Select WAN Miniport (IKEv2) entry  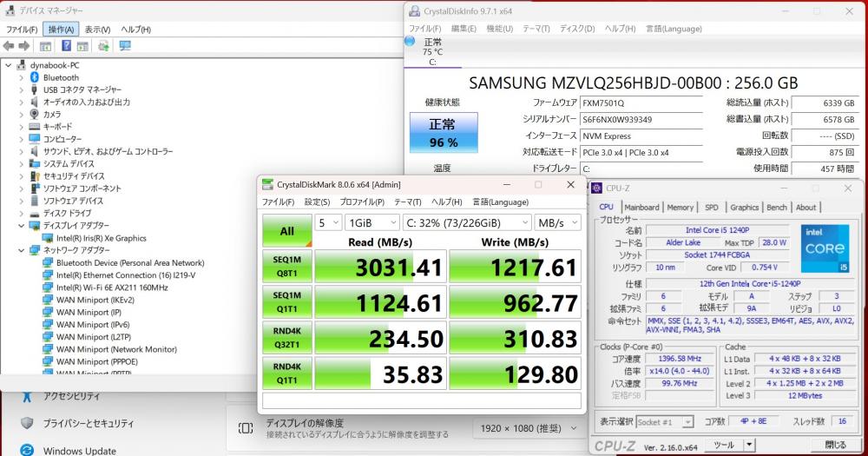(x=95, y=300)
